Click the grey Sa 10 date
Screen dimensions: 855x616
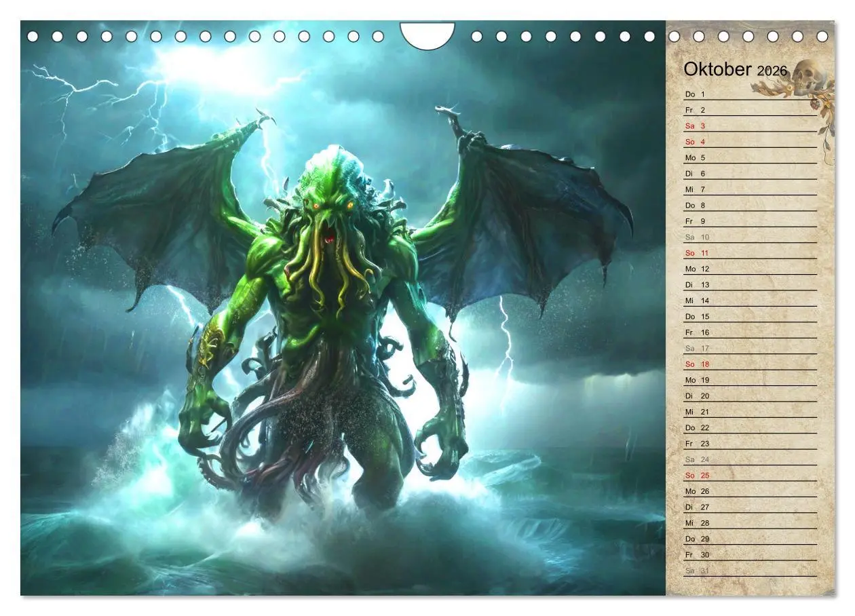pos(697,237)
